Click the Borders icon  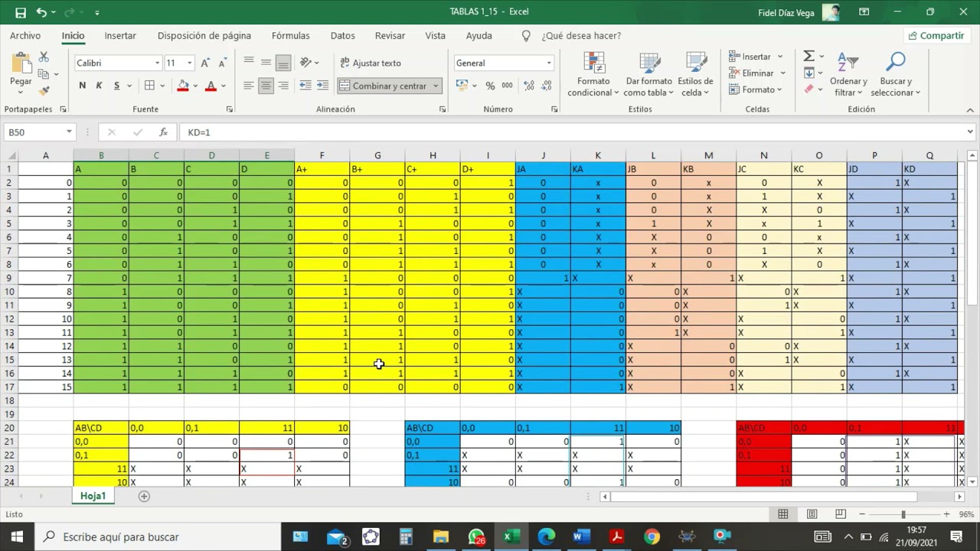(x=149, y=86)
